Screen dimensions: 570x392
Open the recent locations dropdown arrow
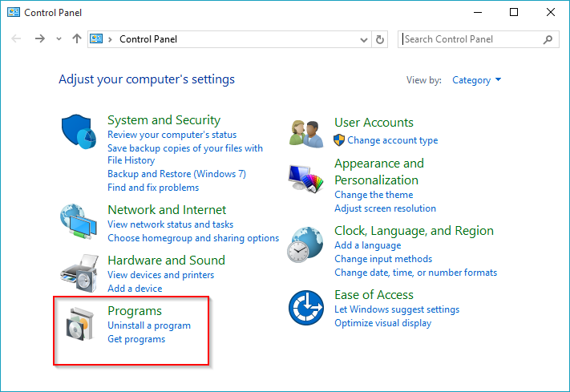pos(59,39)
